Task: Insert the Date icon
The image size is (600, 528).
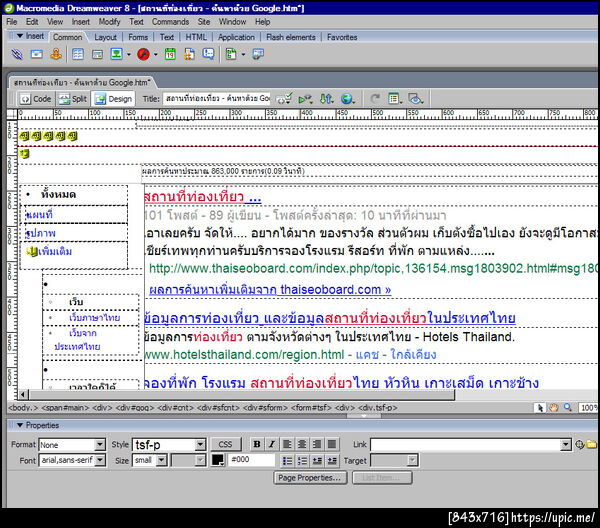Action: [170, 54]
